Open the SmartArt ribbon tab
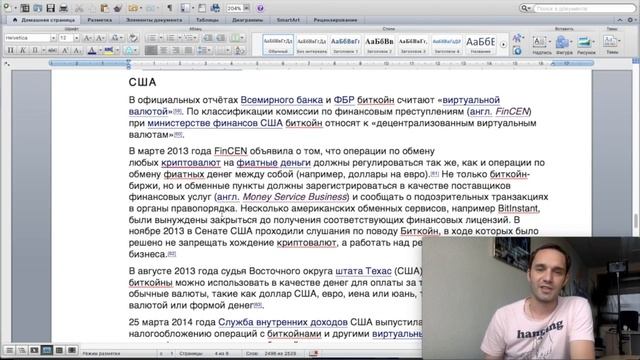The width and height of the screenshot is (640, 360). 288,20
